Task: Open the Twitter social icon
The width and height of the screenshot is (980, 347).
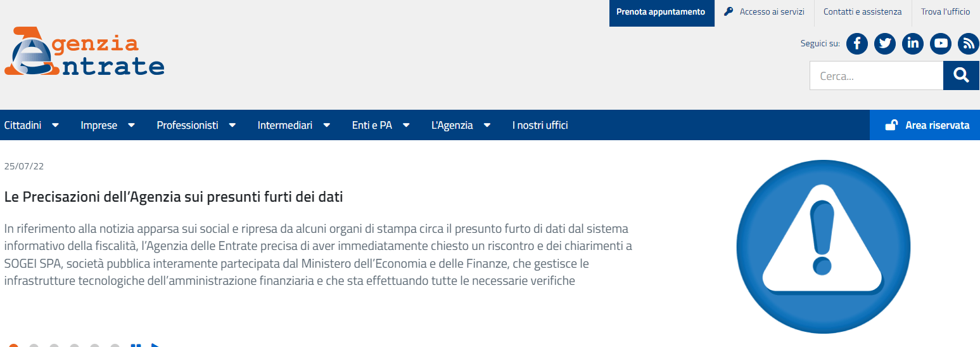Action: (885, 43)
